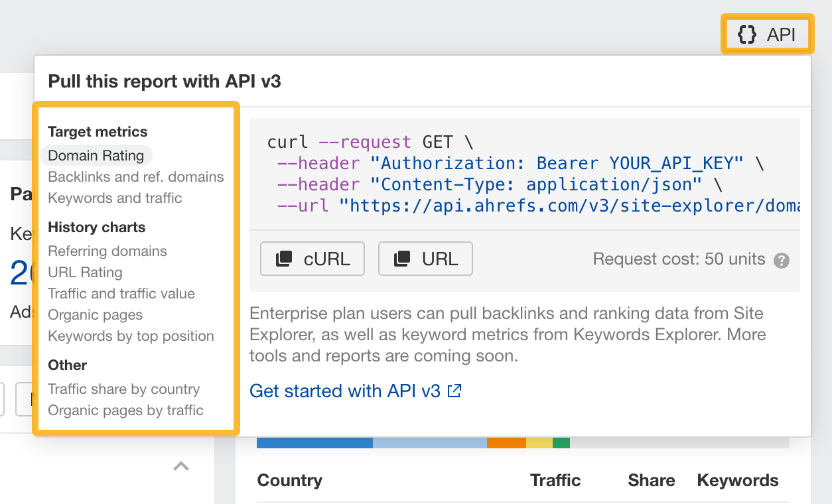Open the Referring domains history chart

pos(107,251)
